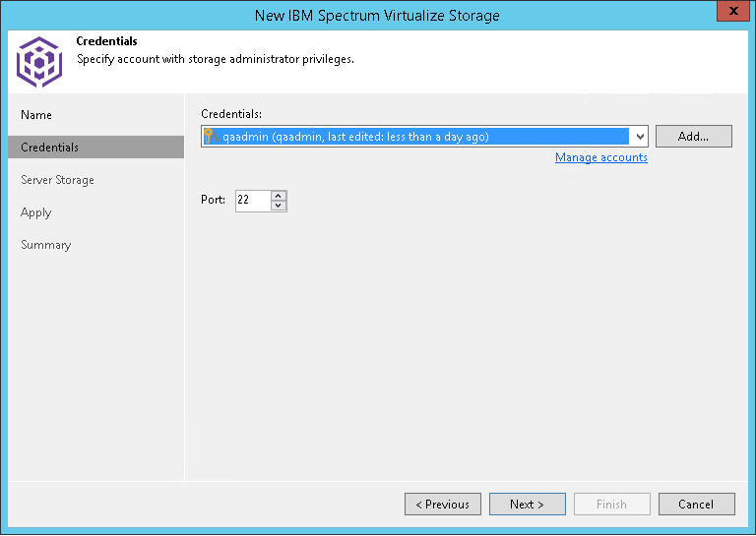756x536 pixels.
Task: Select the Apply step
Action: (36, 212)
